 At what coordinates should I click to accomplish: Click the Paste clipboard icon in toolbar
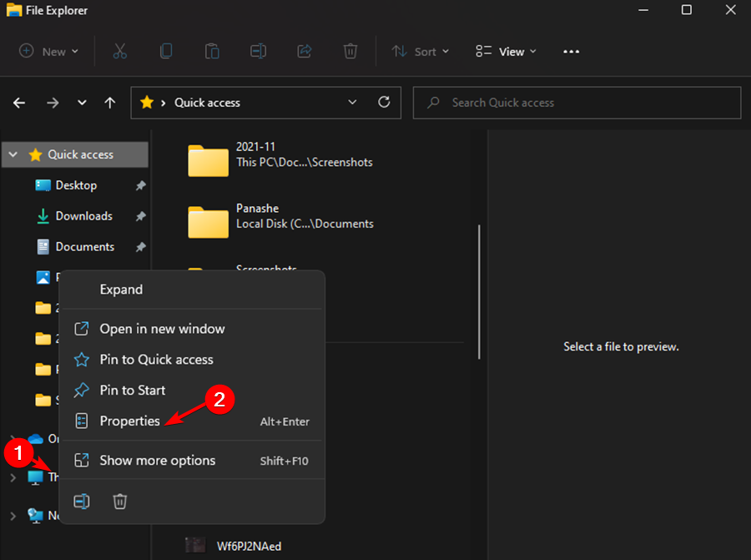212,51
